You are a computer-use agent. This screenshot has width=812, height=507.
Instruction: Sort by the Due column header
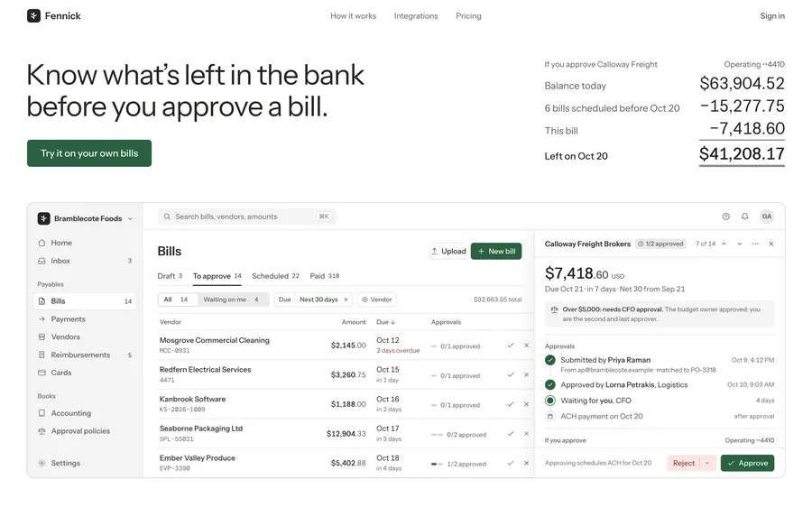click(385, 322)
